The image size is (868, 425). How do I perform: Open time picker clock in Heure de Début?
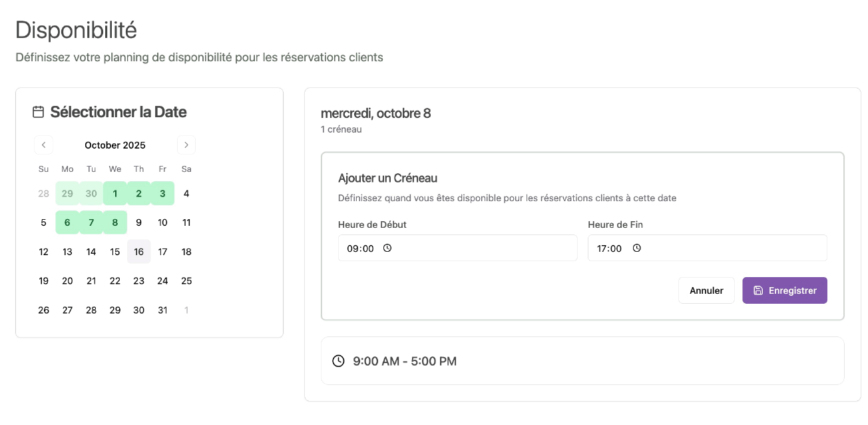(x=387, y=248)
